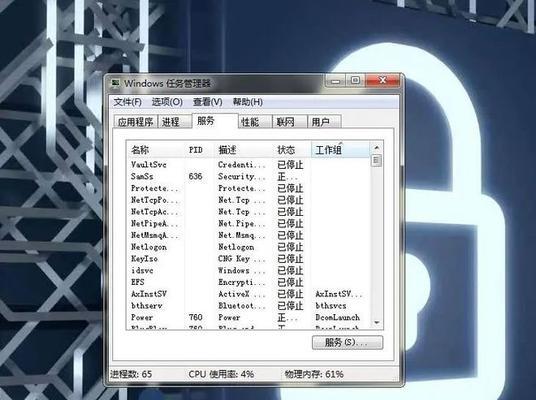Open the 帮助(H) menu
Viewport: 536px width, 400px height.
(x=247, y=102)
